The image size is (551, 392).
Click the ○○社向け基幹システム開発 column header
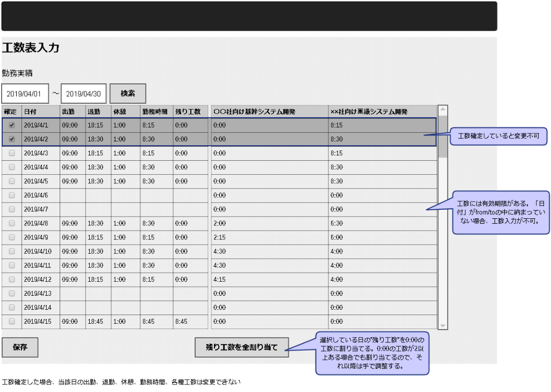270,112
